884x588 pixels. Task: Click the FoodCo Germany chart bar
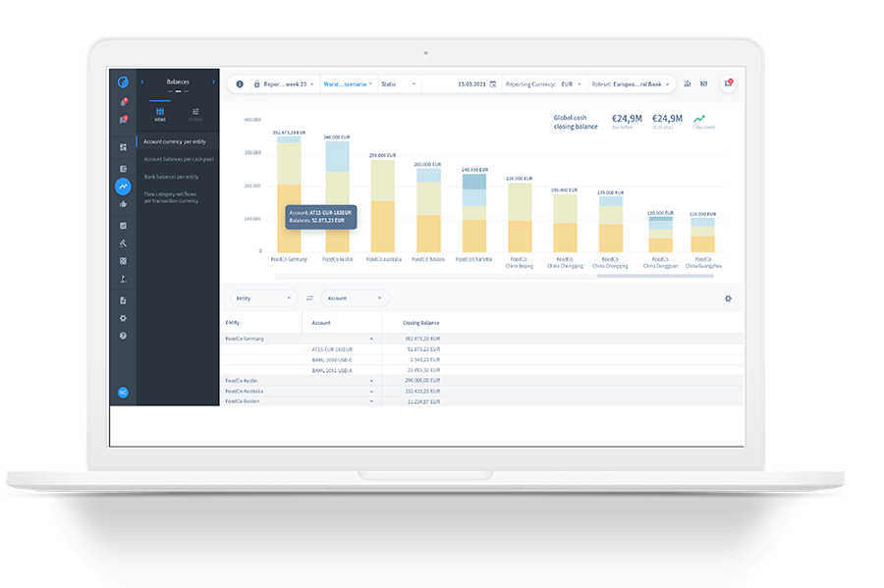point(289,194)
